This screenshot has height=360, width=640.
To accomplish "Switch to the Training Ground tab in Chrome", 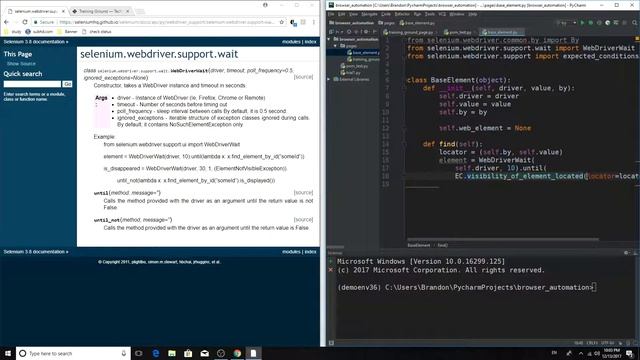I will tap(100, 11).
